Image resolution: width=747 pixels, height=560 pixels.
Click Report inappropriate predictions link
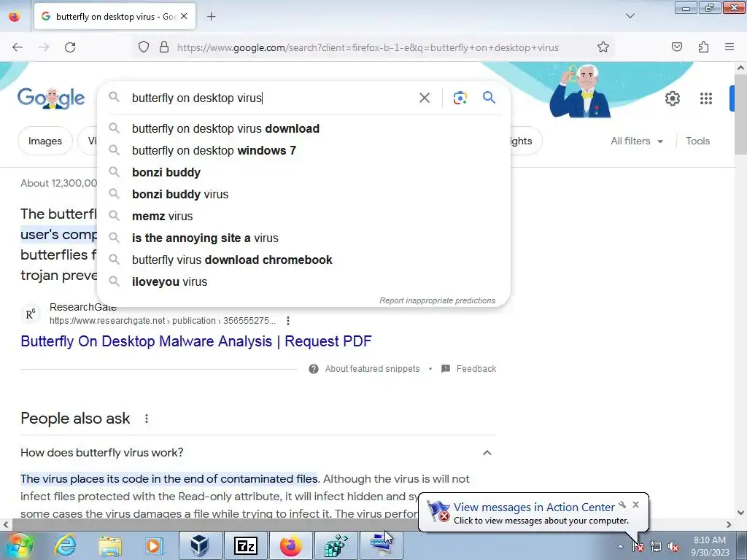pyautogui.click(x=438, y=300)
